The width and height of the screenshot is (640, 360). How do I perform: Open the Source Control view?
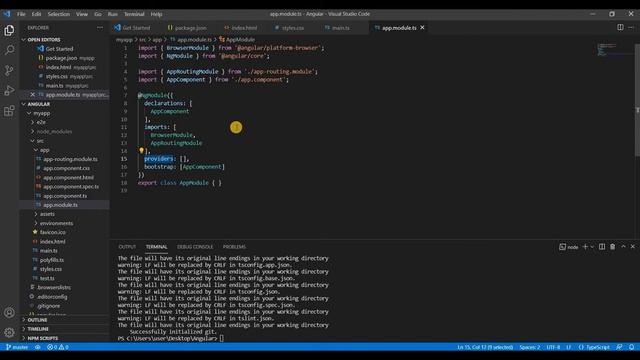(x=9, y=70)
